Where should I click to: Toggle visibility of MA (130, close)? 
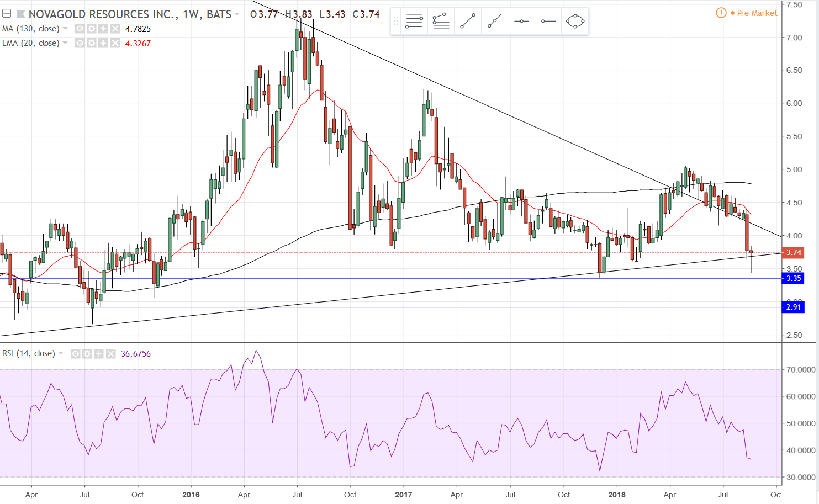click(x=80, y=29)
